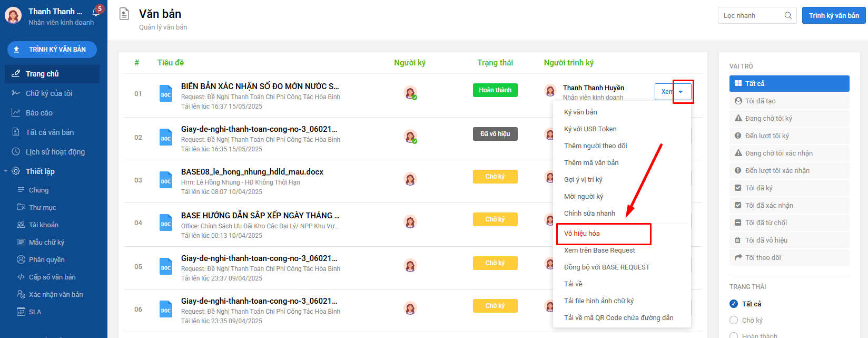The width and height of the screenshot is (868, 338).
Task: Select Tất cả role filter
Action: click(789, 83)
